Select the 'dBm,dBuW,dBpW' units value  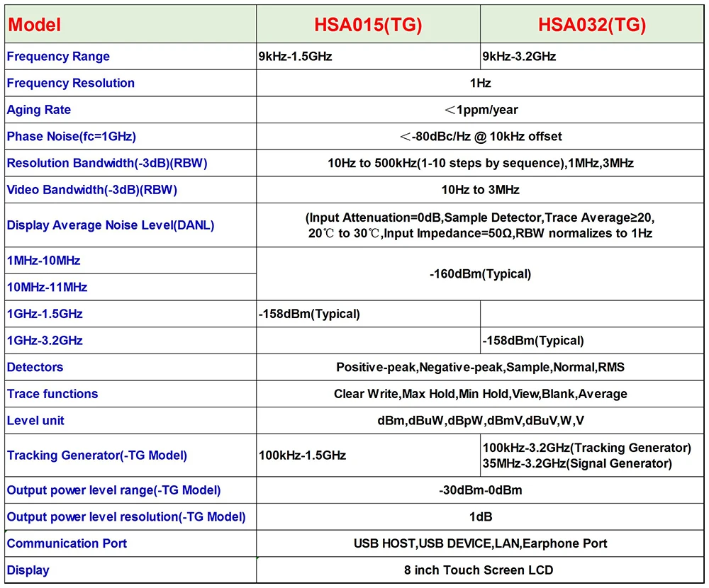tap(480, 421)
